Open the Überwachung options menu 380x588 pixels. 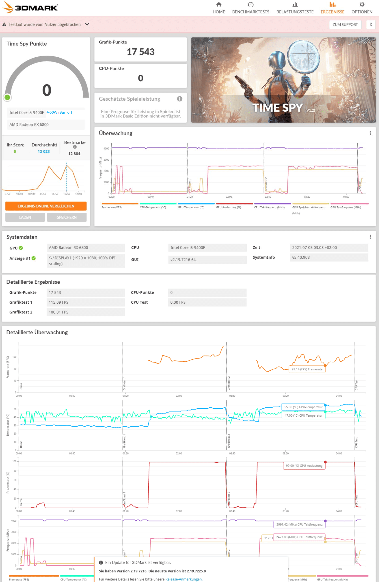click(x=371, y=133)
